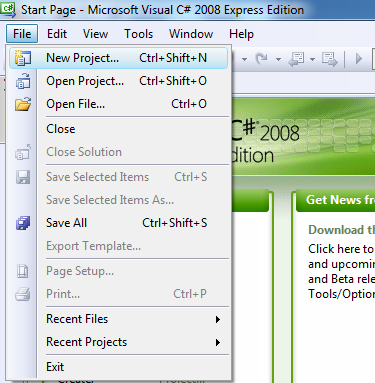This screenshot has width=375, height=383.
Task: Click the Open File folder icon
Action: [x=23, y=104]
